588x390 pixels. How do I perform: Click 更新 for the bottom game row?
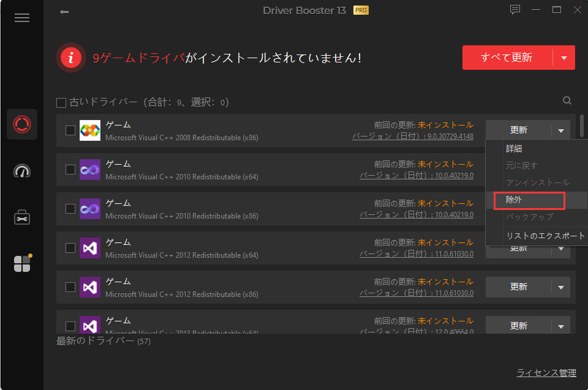[519, 326]
